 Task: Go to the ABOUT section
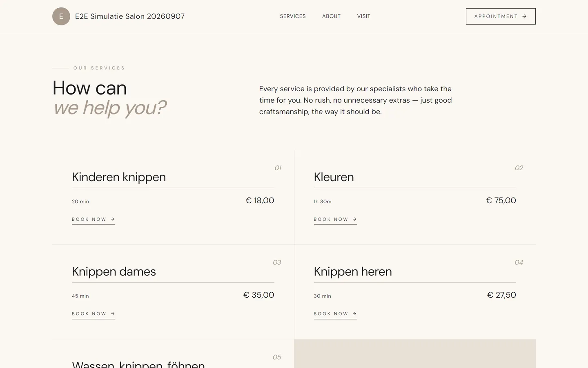(331, 16)
